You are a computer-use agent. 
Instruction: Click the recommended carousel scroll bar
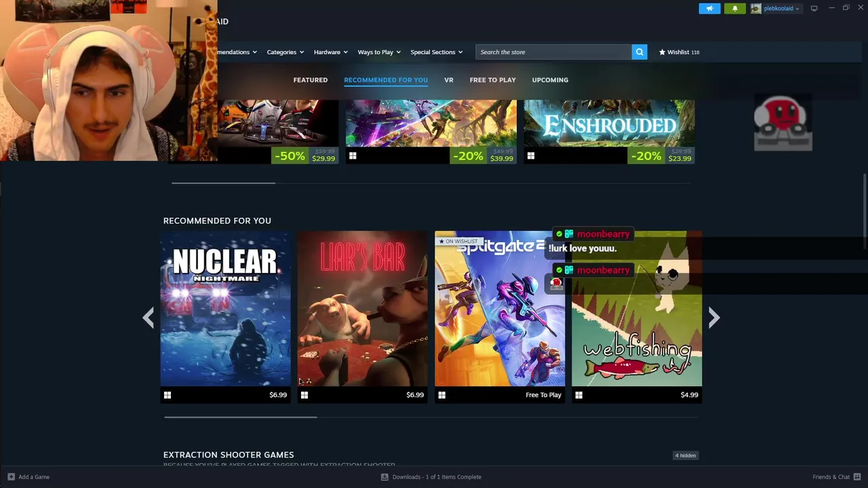tap(241, 418)
